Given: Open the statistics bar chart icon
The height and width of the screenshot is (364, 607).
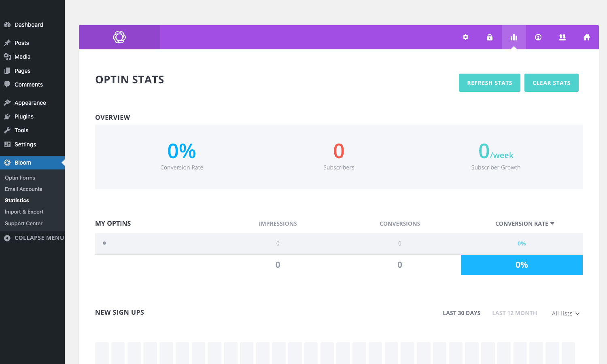Looking at the screenshot, I should coord(514,37).
